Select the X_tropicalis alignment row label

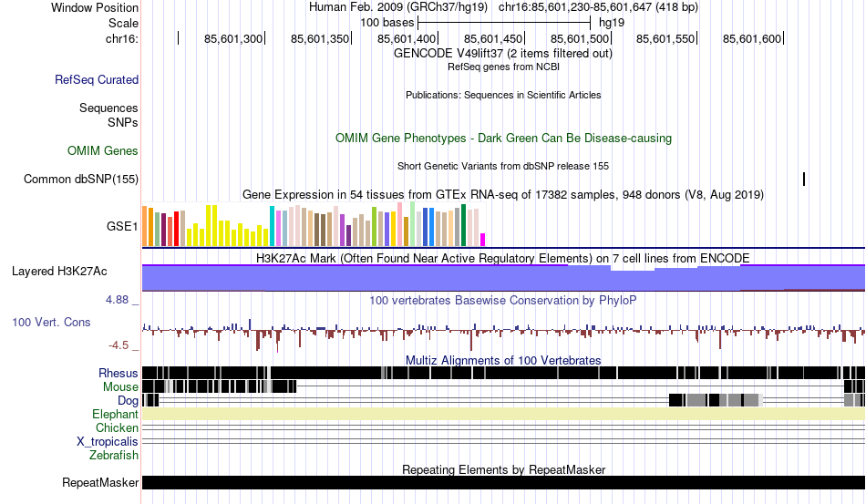(108, 442)
